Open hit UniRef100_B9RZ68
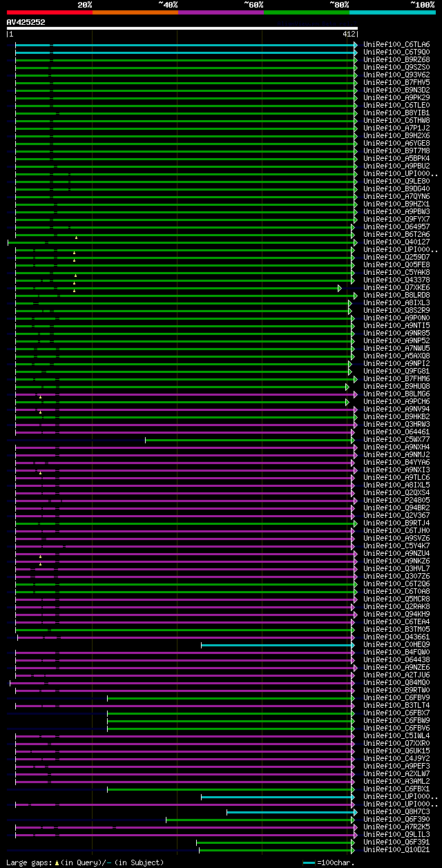 tap(396, 59)
